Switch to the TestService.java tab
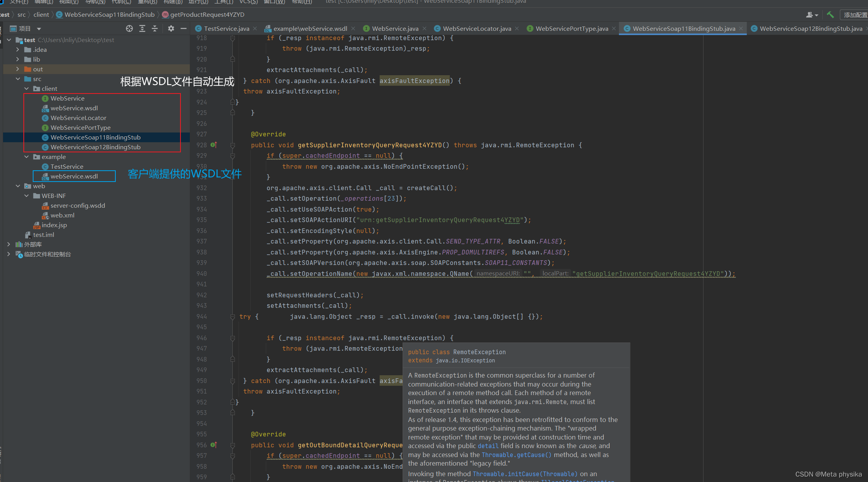This screenshot has width=868, height=482. coord(226,28)
